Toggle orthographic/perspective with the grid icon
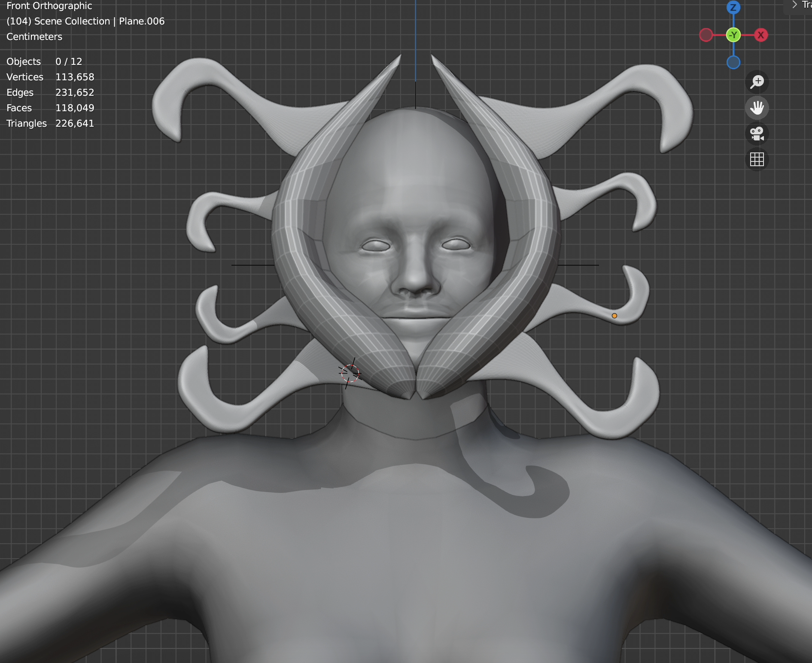Viewport: 812px width, 663px height. click(757, 160)
